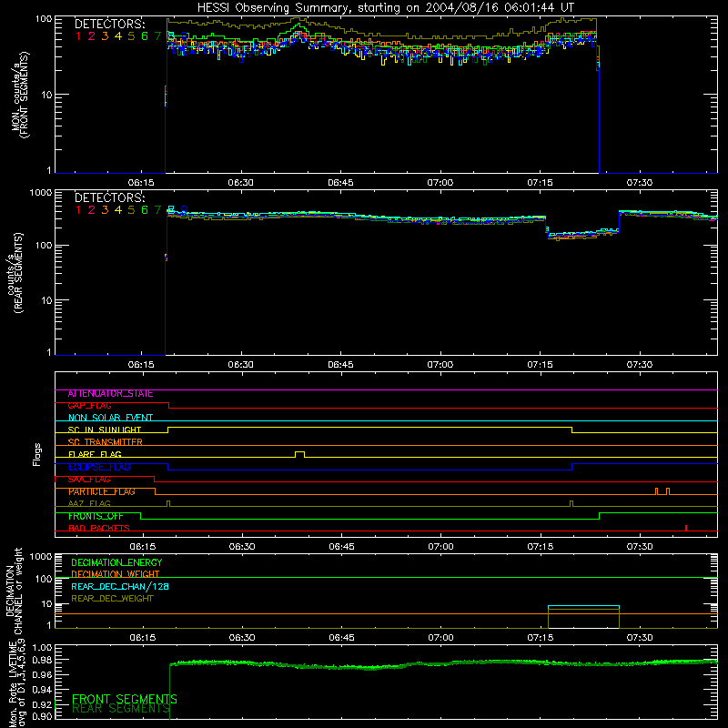Click the cyan REAR_DEC_CHAN step near 07:20
Viewport: 728px width, 728px height.
583,606
